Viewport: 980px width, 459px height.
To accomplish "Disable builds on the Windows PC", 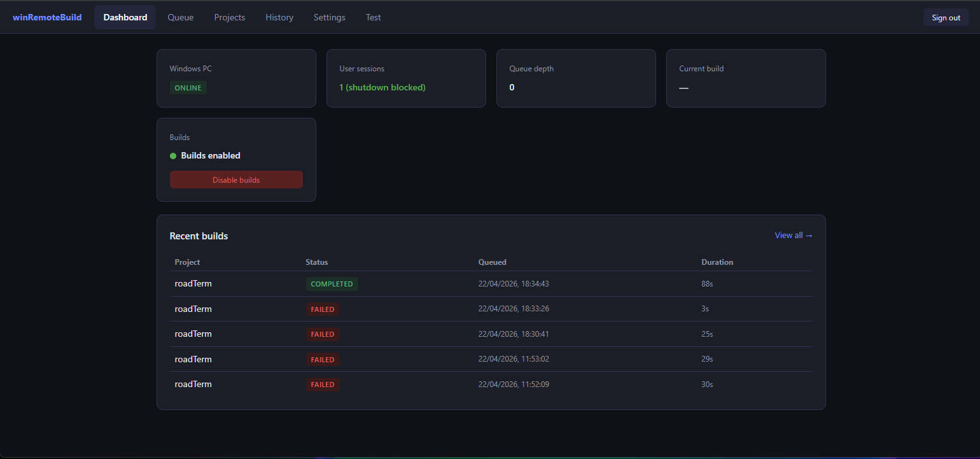I will [236, 179].
